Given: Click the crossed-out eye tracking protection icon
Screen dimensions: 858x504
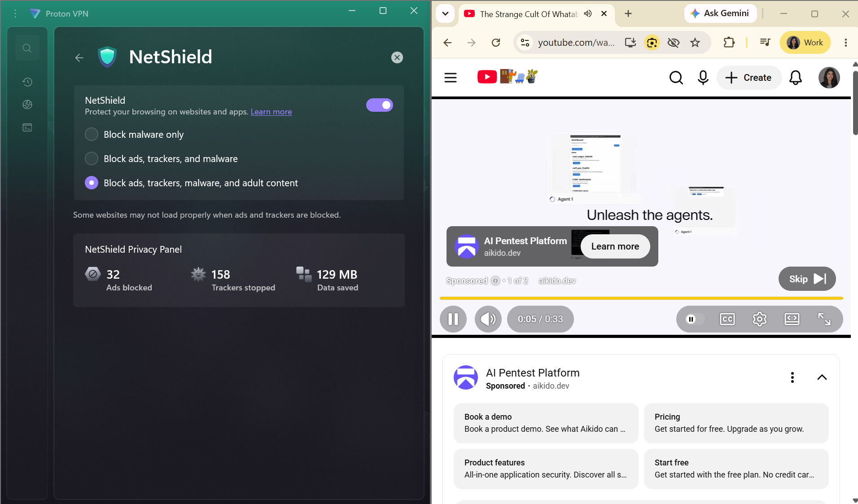Looking at the screenshot, I should tap(674, 43).
